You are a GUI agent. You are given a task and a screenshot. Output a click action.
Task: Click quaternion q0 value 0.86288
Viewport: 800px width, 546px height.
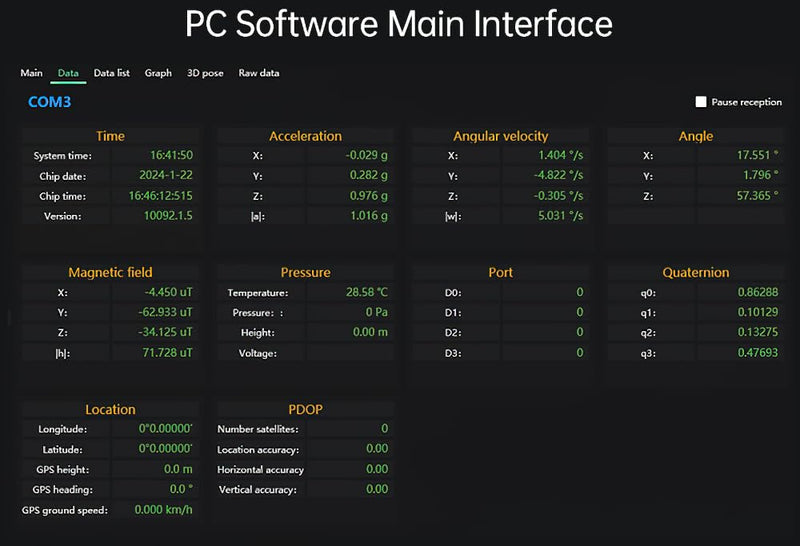coord(758,292)
